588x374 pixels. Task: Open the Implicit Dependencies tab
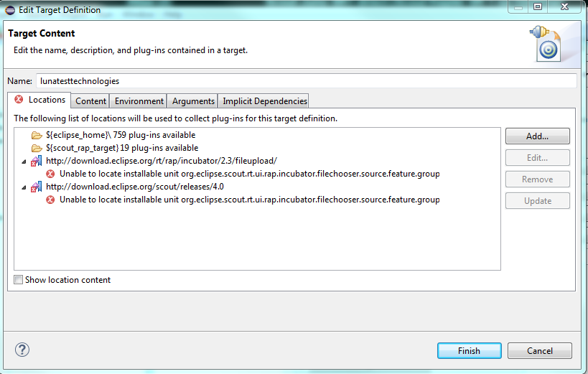point(264,101)
